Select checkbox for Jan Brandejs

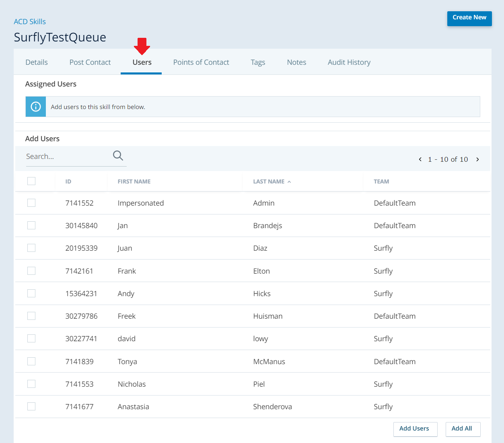click(x=31, y=225)
